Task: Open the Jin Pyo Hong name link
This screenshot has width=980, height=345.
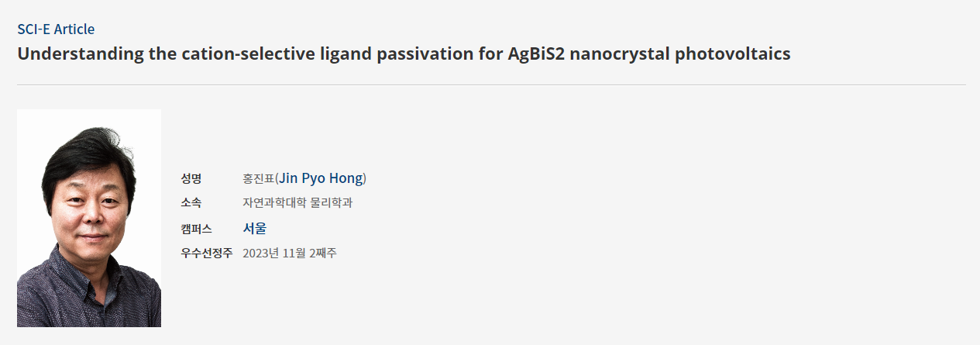Action: pos(321,179)
